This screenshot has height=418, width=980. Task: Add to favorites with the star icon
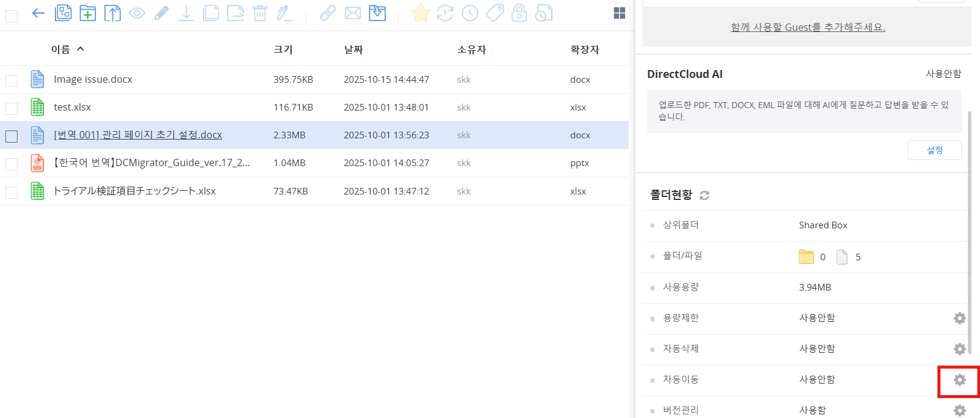pos(420,13)
